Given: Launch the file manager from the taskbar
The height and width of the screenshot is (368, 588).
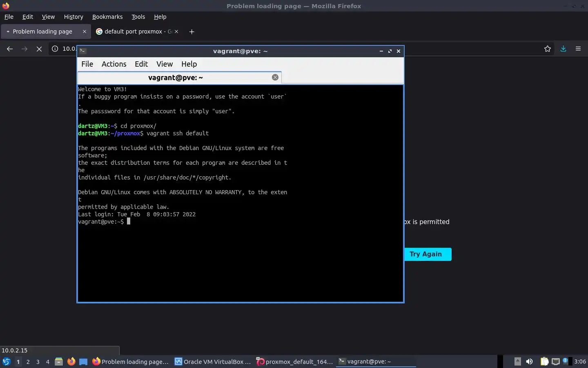Looking at the screenshot, I should pos(59,361).
